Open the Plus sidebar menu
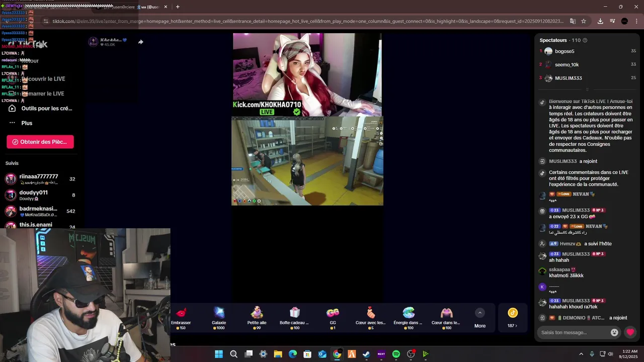This screenshot has width=644, height=362. pos(21,123)
